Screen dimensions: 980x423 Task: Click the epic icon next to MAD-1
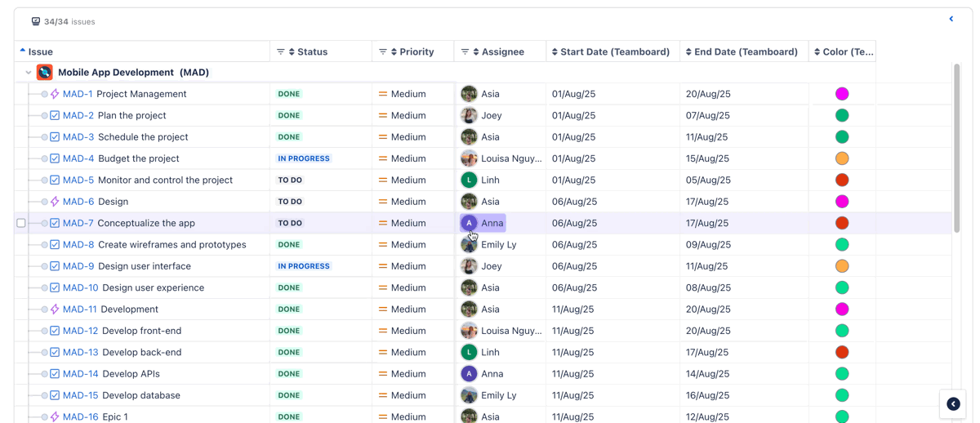(55, 94)
